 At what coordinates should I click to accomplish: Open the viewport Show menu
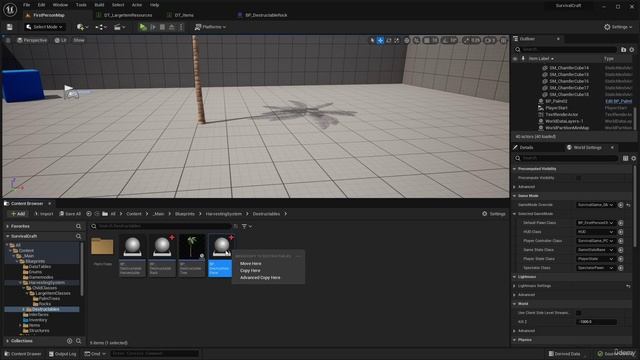coord(79,40)
